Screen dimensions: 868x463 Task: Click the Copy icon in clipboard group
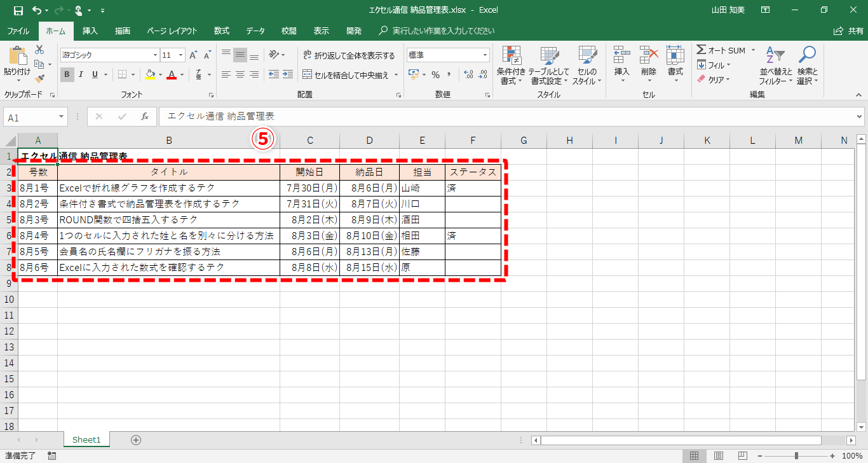click(x=39, y=64)
